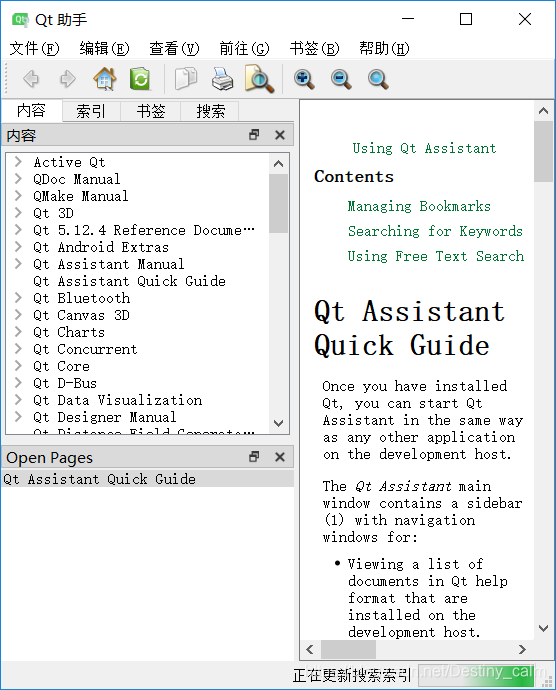Viewport: 556px width, 690px height.
Task: Click the Qt logo in title bar
Action: pyautogui.click(x=20, y=19)
